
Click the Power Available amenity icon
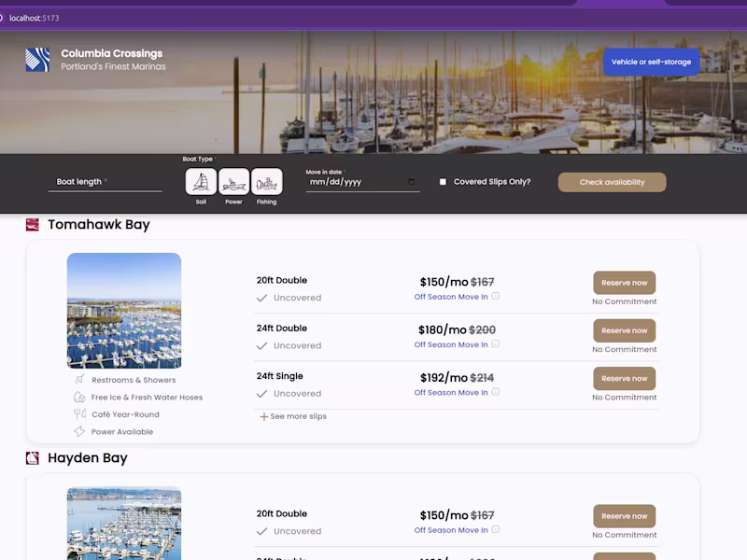[x=78, y=431]
